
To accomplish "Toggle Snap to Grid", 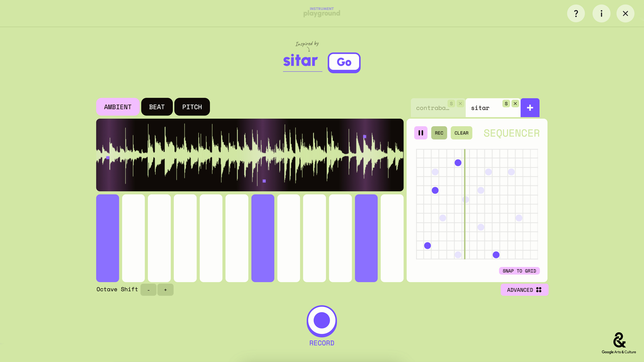I will (519, 271).
